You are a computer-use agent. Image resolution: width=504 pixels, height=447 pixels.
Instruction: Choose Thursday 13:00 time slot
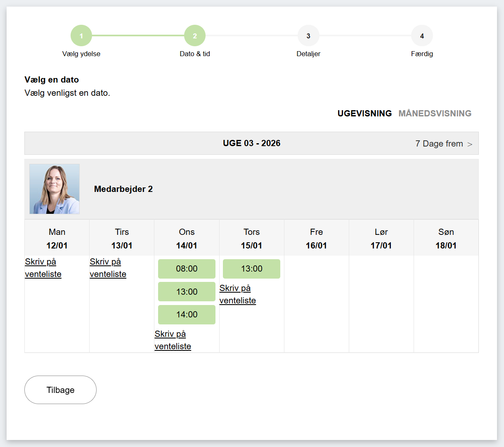click(251, 269)
